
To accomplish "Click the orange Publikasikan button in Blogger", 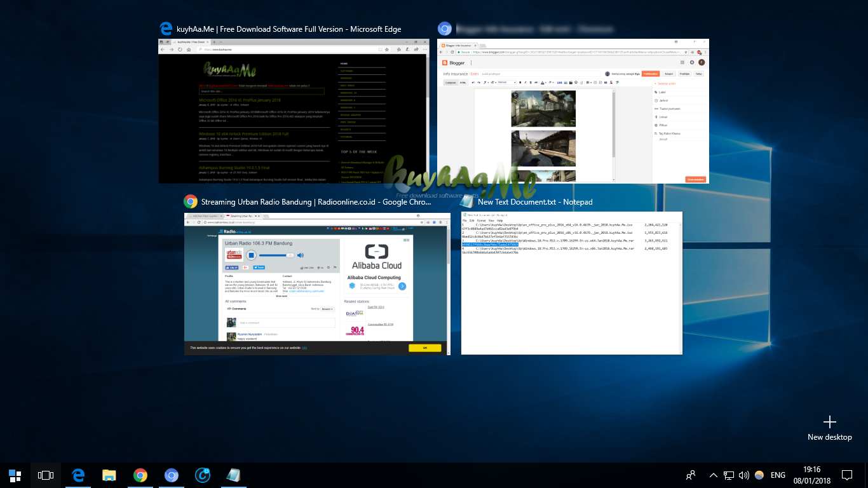I will (651, 74).
